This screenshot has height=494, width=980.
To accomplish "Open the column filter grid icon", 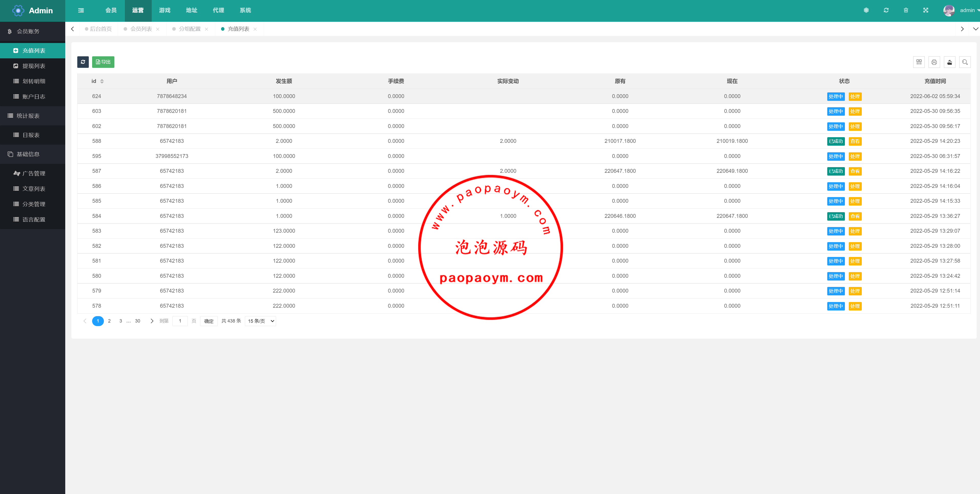I will [919, 62].
